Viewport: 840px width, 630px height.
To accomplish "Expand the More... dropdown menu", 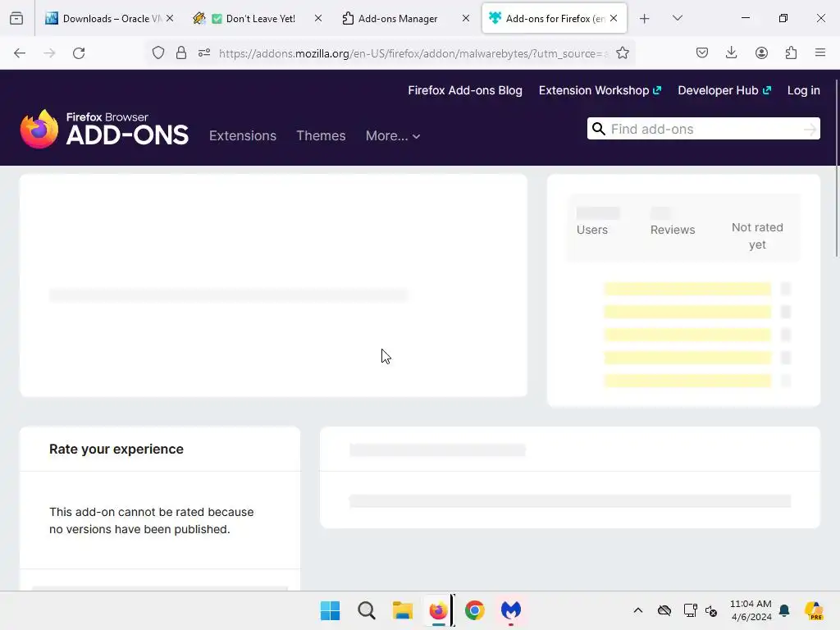I will (393, 136).
